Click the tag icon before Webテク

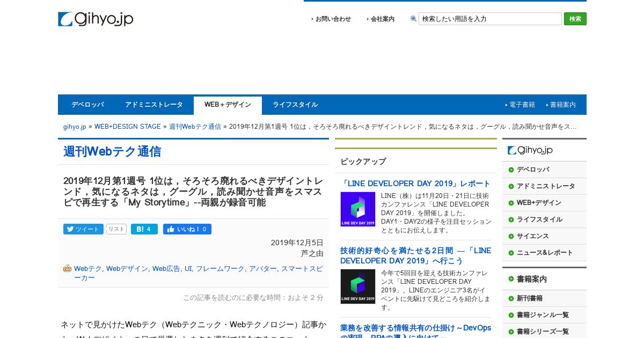pyautogui.click(x=68, y=268)
